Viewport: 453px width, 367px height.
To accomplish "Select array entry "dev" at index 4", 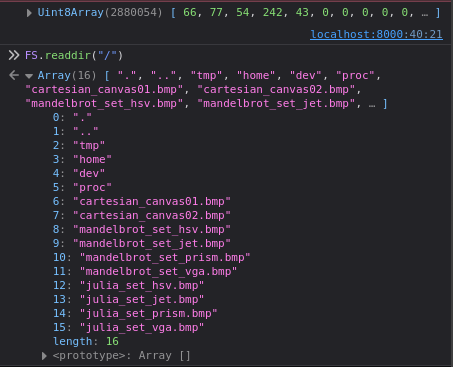I will pyautogui.click(x=79, y=173).
